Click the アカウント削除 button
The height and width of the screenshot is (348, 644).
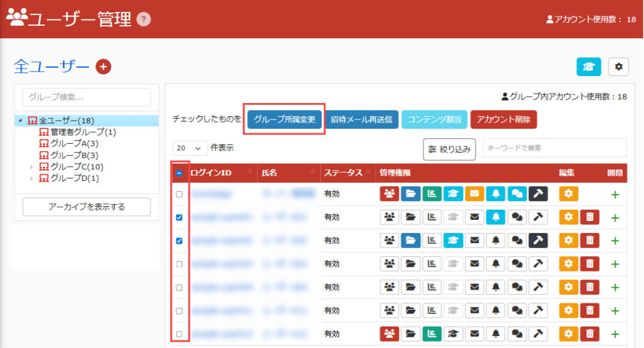tap(503, 119)
